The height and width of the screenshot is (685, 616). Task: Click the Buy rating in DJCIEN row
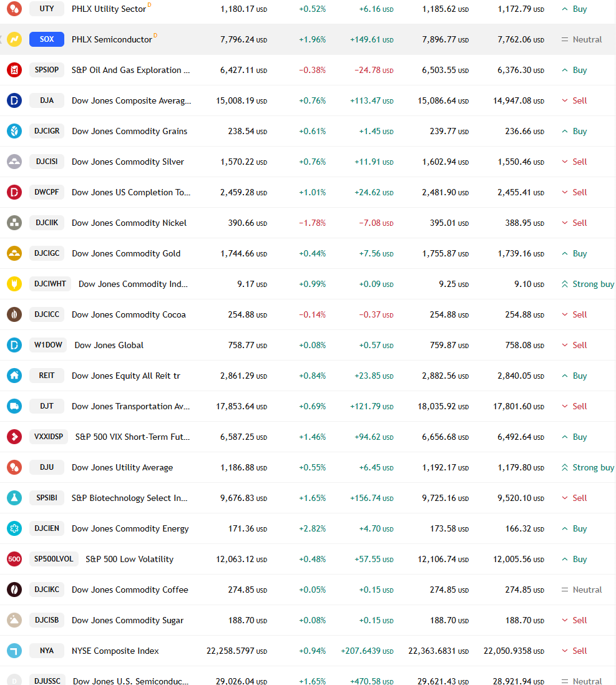574,528
